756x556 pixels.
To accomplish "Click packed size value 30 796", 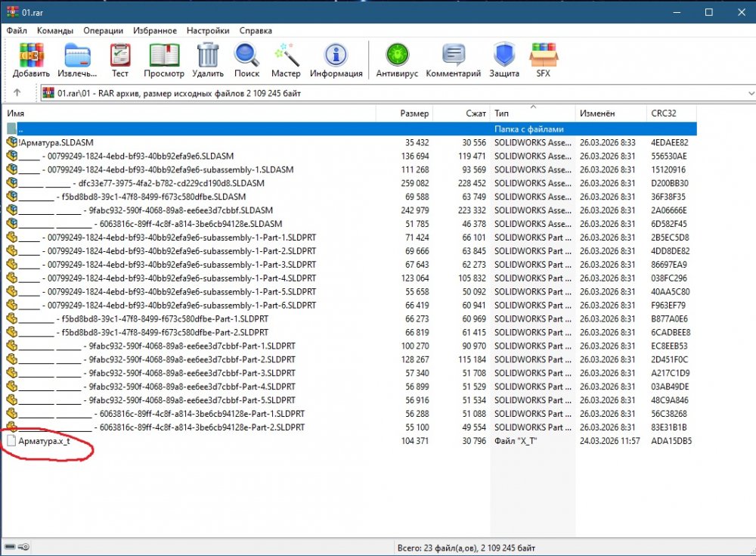I will pos(474,441).
